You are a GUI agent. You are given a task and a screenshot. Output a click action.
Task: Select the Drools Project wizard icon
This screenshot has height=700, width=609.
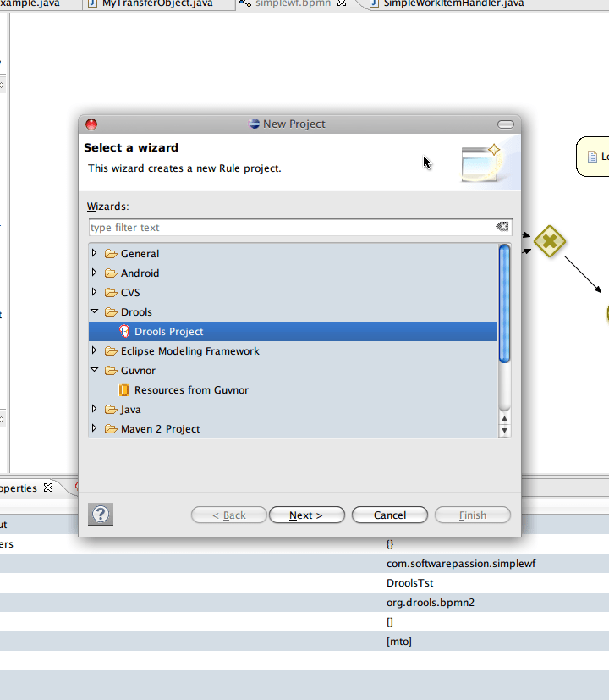[124, 331]
